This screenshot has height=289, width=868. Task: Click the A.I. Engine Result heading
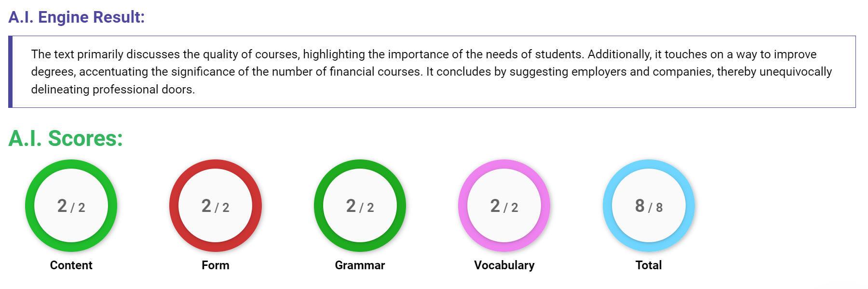pos(77,17)
